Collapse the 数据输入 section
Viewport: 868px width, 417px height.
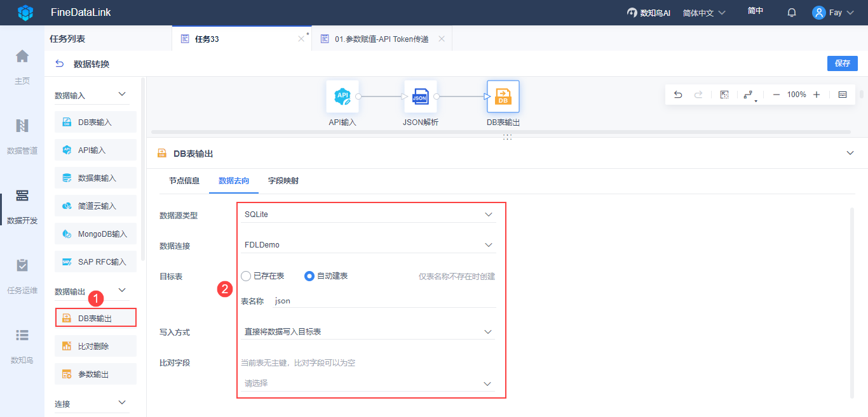pyautogui.click(x=123, y=95)
